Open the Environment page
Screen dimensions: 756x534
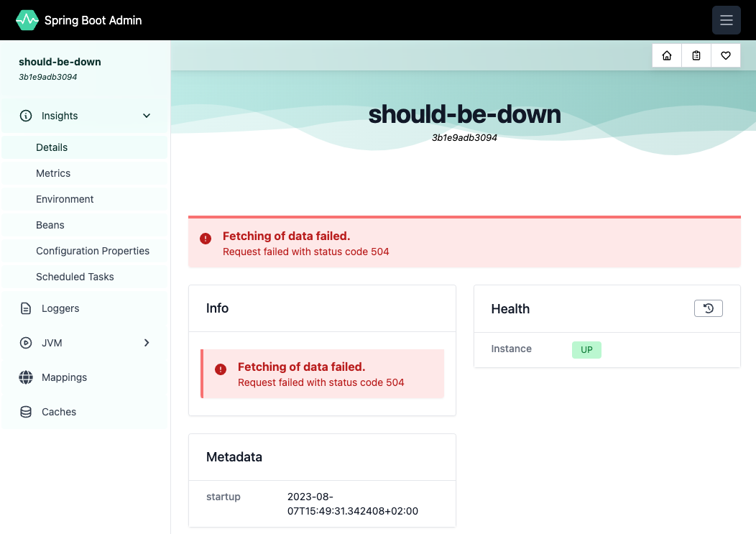point(65,199)
